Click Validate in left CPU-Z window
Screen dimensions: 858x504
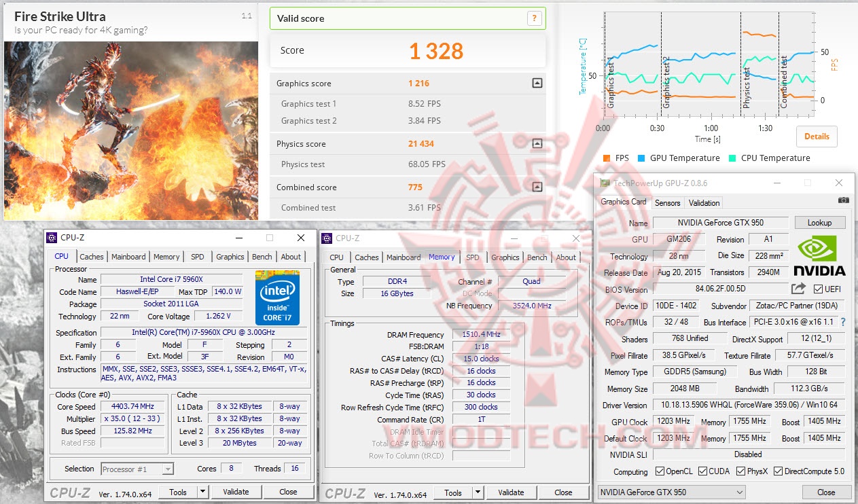[236, 492]
